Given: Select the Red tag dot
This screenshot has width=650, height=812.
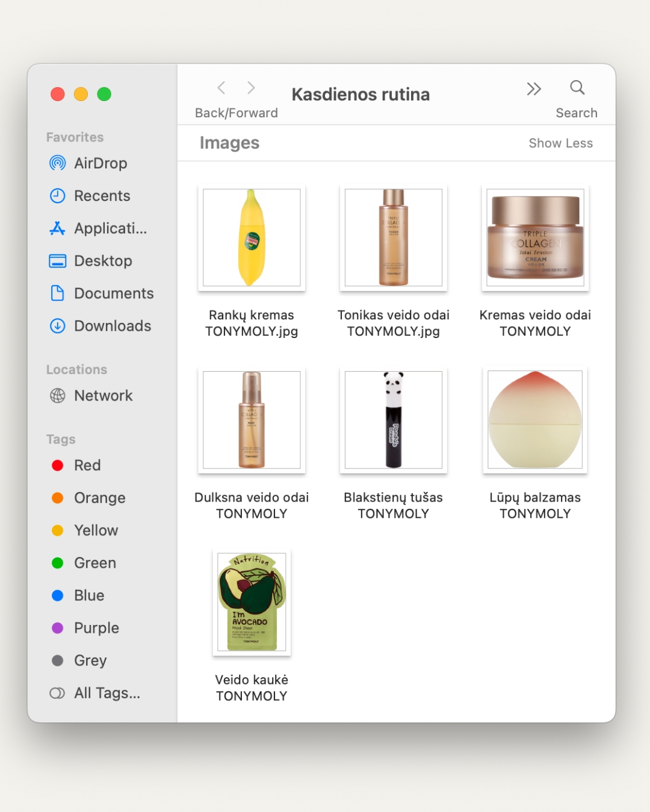Looking at the screenshot, I should pos(58,465).
